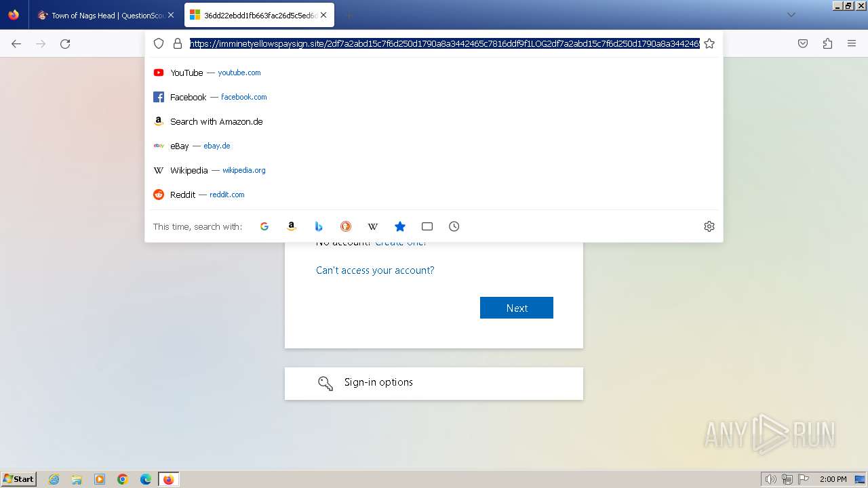Viewport: 868px width, 488px height.
Task: Go back to previous page
Action: click(16, 43)
